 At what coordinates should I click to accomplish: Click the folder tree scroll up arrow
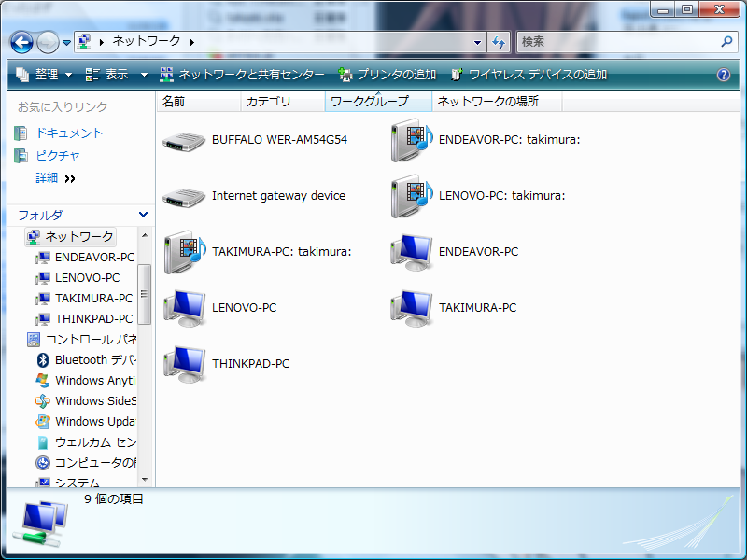(x=145, y=235)
